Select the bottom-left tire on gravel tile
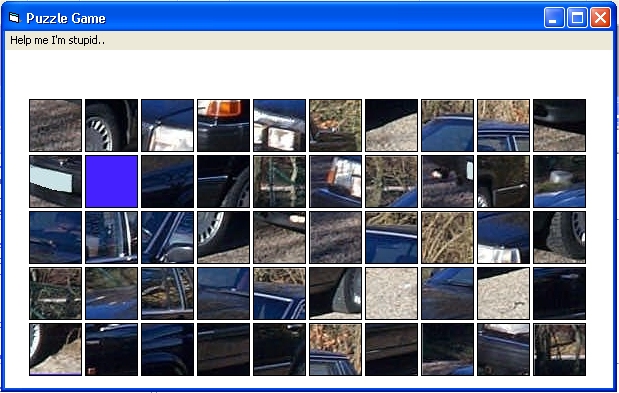Viewport: 619px width, 393px height. (56, 350)
